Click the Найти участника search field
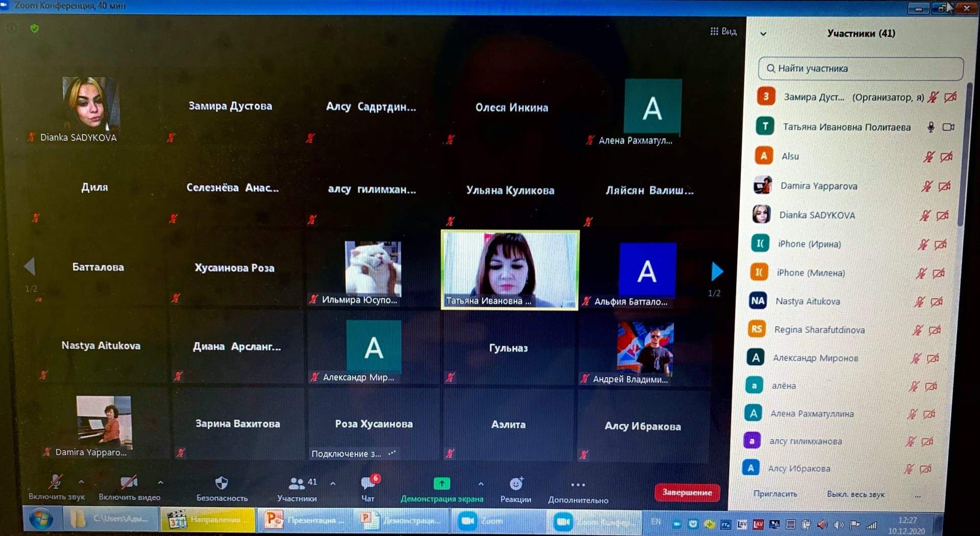 click(x=861, y=68)
